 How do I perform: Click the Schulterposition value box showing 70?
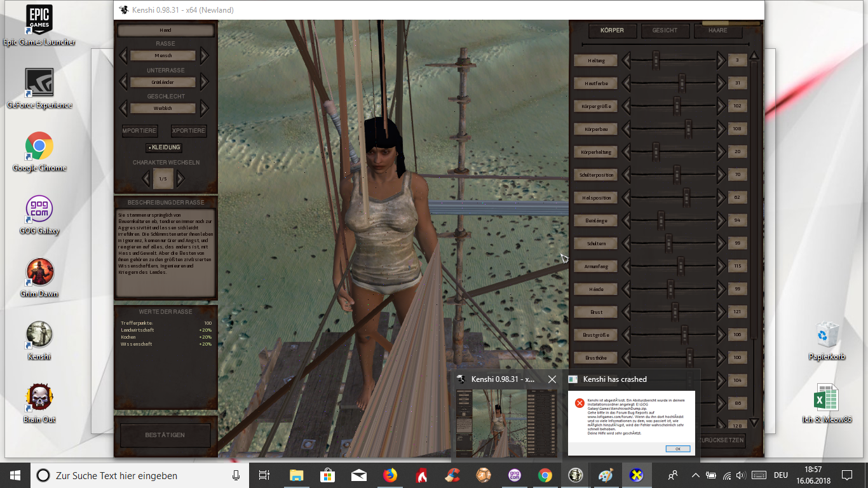pos(738,175)
